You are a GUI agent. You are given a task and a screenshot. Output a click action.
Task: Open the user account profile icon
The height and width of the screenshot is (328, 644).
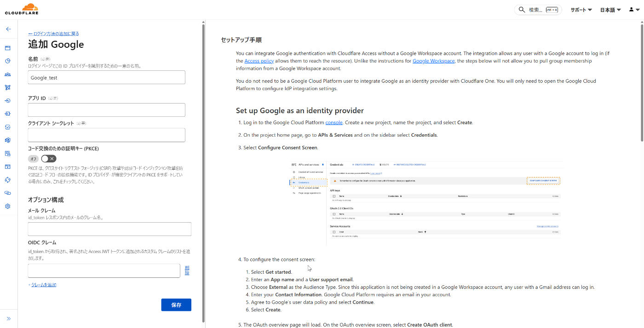[634, 10]
